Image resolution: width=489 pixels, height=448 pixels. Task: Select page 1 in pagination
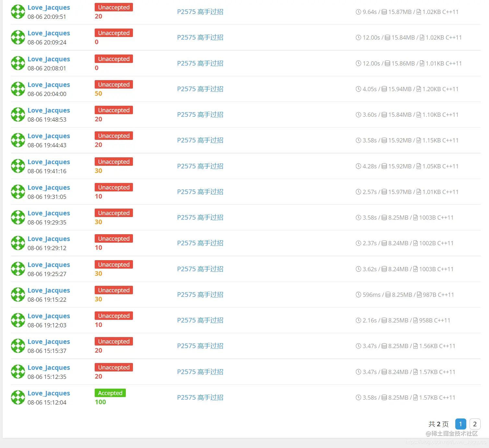click(x=460, y=424)
